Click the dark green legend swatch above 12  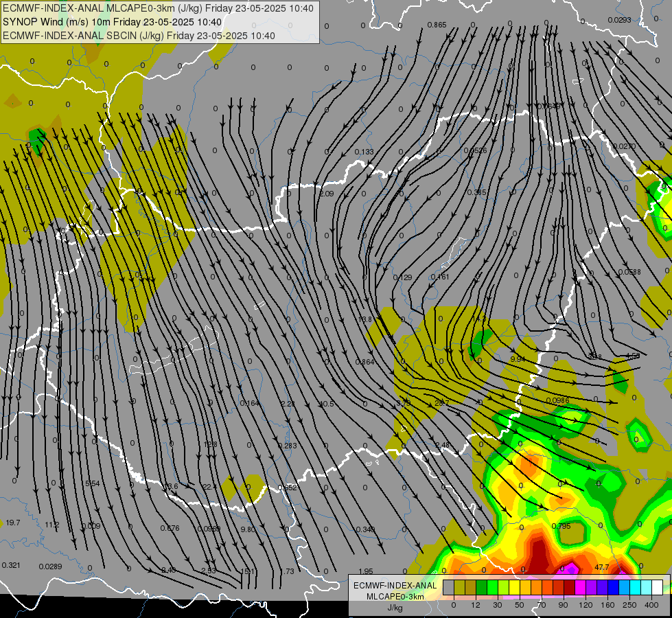pos(482,587)
